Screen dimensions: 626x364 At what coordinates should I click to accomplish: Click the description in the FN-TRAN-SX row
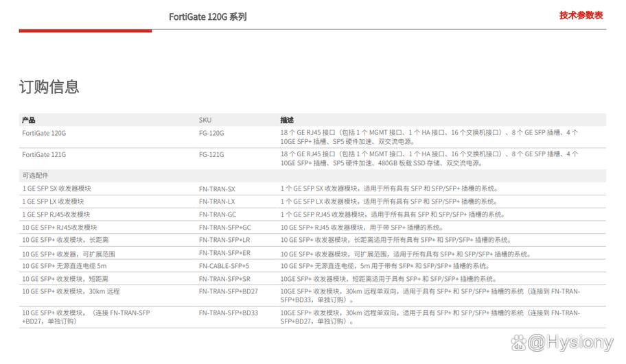coord(389,189)
